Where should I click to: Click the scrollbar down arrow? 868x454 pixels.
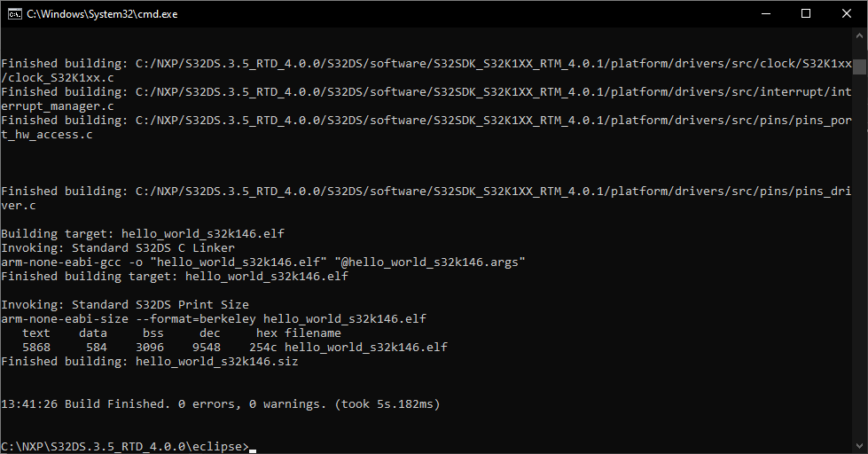pos(860,446)
